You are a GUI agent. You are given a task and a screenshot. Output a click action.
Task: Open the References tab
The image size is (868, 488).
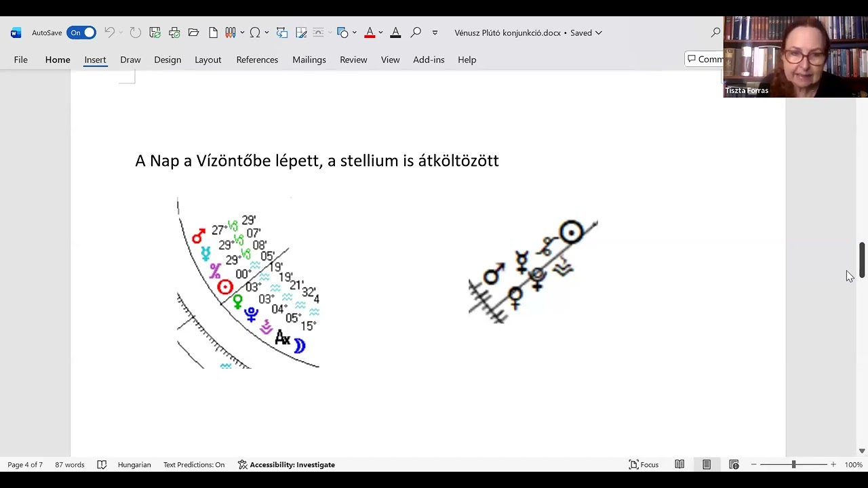coord(257,60)
